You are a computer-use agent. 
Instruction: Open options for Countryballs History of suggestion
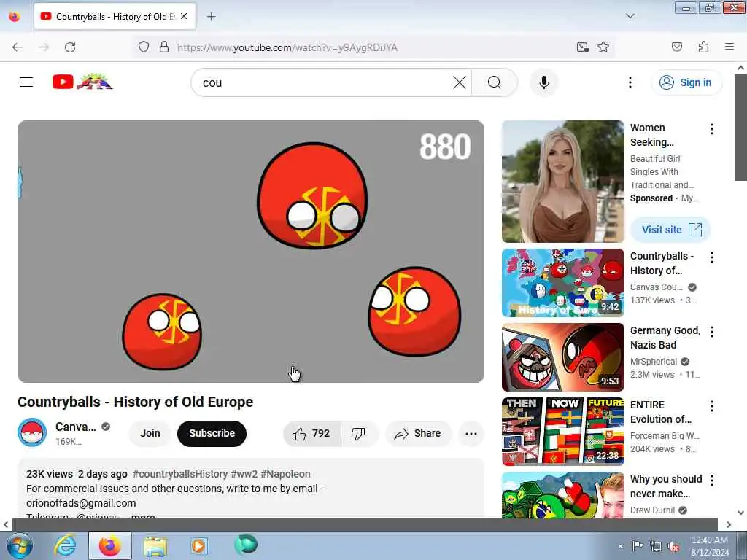click(x=711, y=257)
